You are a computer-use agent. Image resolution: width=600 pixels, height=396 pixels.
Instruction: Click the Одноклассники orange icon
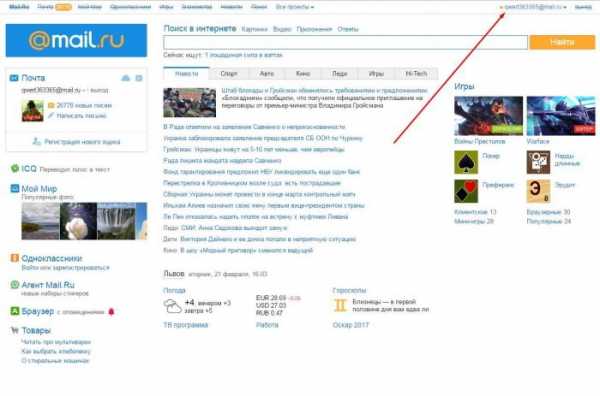click(x=15, y=258)
